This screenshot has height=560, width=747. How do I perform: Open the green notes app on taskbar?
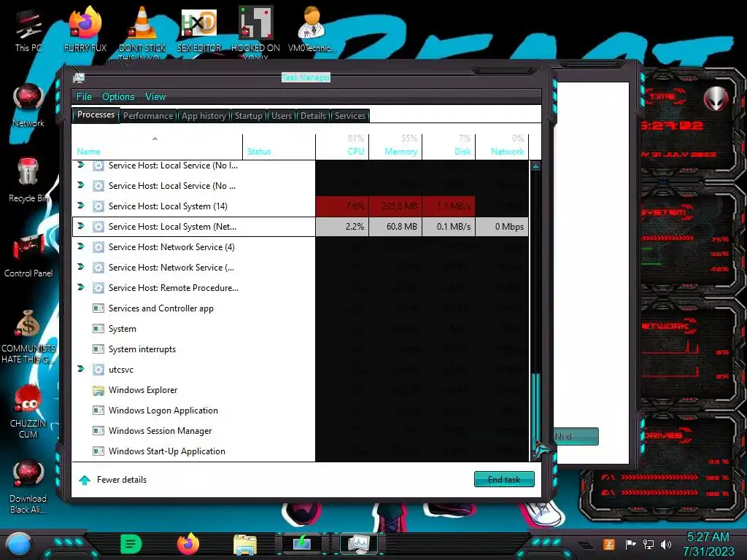click(x=131, y=544)
